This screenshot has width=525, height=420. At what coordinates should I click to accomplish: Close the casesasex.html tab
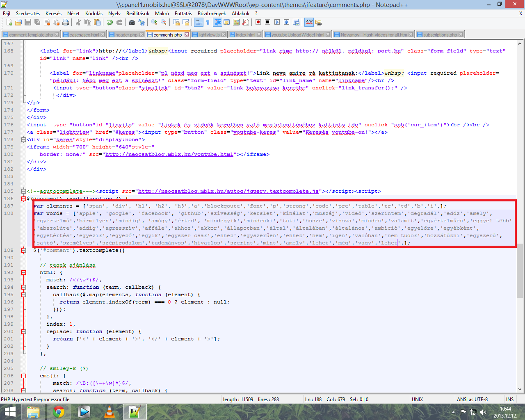[103, 34]
